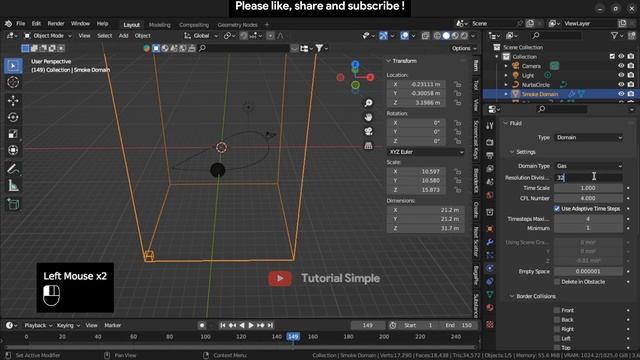Select the Measure tool
Image resolution: width=640 pixels, height=360 pixels.
(13, 186)
